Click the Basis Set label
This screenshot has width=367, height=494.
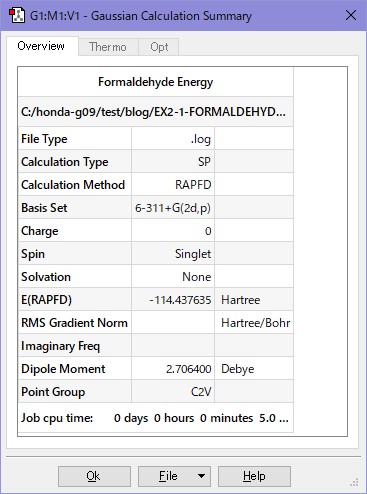(x=44, y=208)
